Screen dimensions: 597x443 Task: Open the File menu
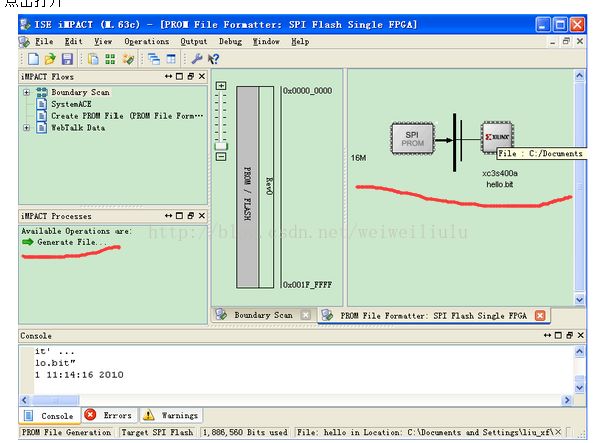(x=44, y=41)
